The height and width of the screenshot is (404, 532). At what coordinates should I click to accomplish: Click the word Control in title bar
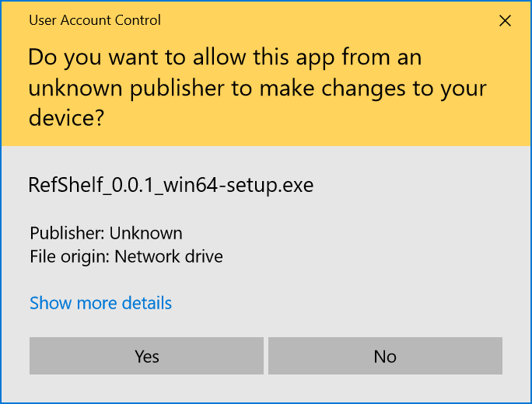[138, 20]
